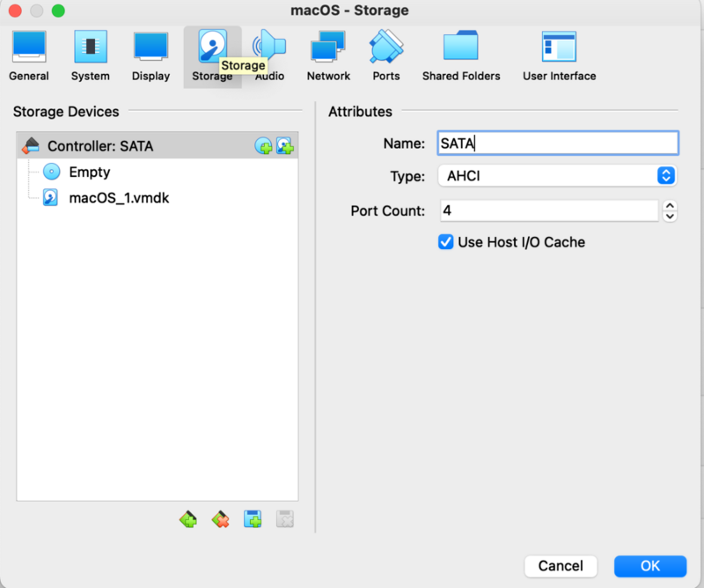The width and height of the screenshot is (704, 588).
Task: Click the greyed-out remove attachment icon
Action: coord(284,519)
